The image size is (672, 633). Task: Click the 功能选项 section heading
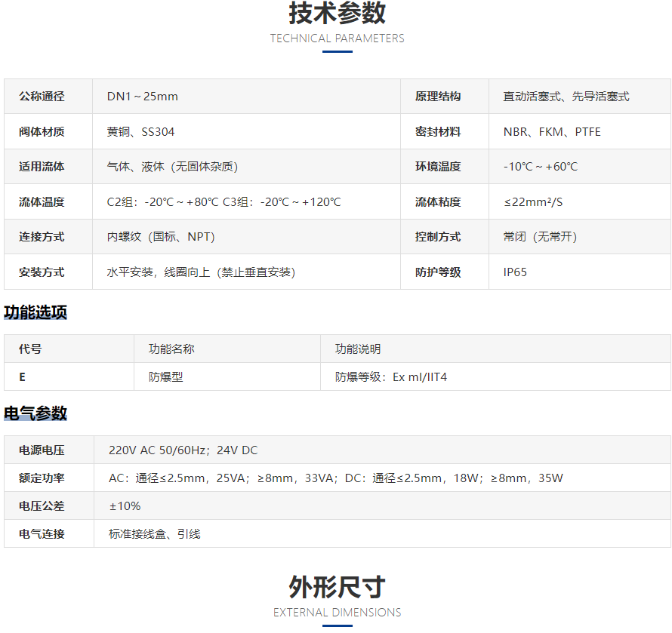pyautogui.click(x=35, y=312)
